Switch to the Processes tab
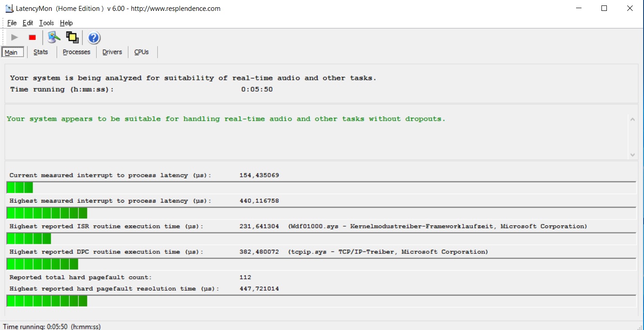This screenshot has height=330, width=644. (x=77, y=52)
